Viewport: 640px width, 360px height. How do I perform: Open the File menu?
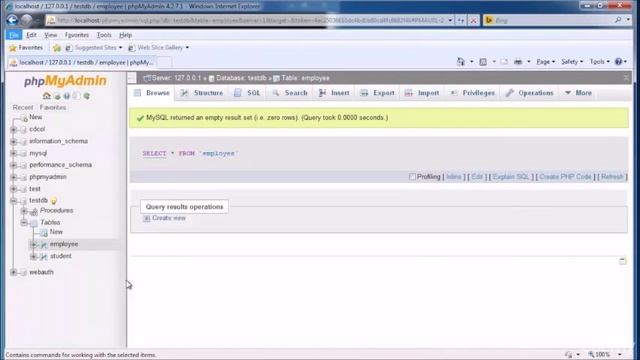14,35
